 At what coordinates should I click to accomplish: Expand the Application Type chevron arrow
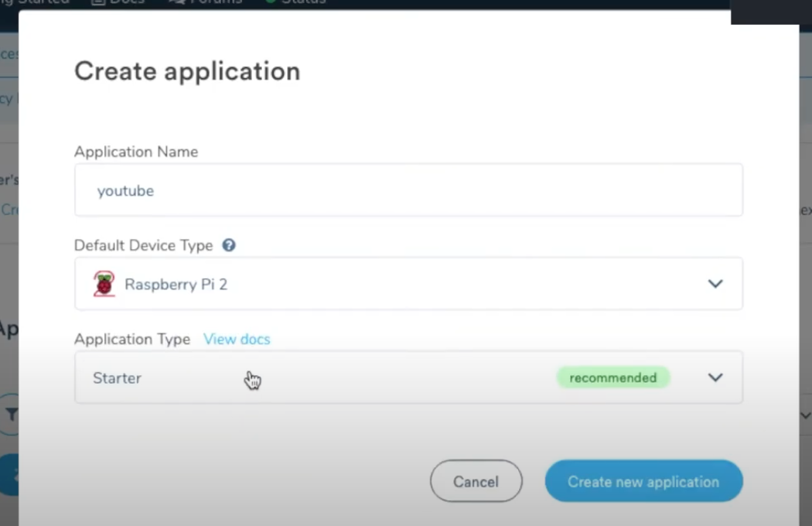(x=715, y=377)
